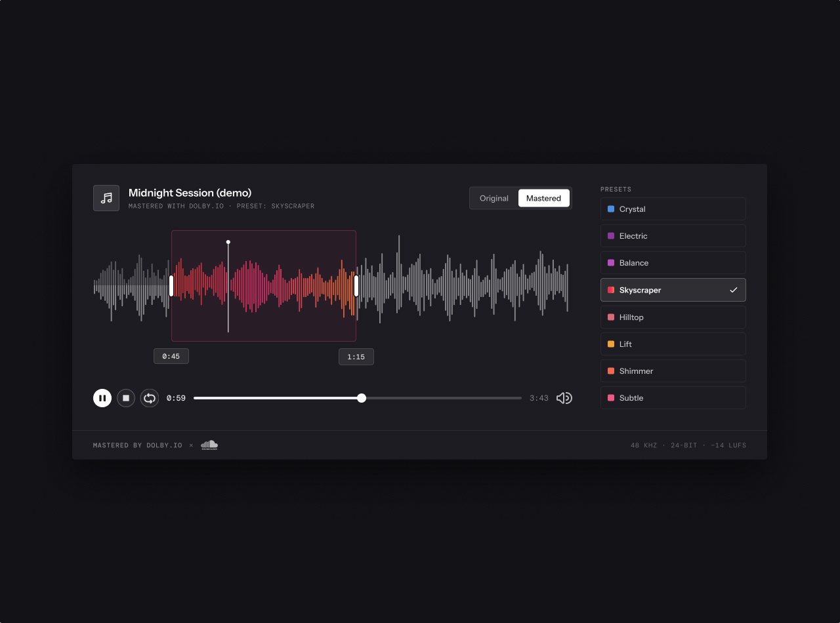The height and width of the screenshot is (623, 840).
Task: Select the Crystal preset
Action: click(x=673, y=209)
